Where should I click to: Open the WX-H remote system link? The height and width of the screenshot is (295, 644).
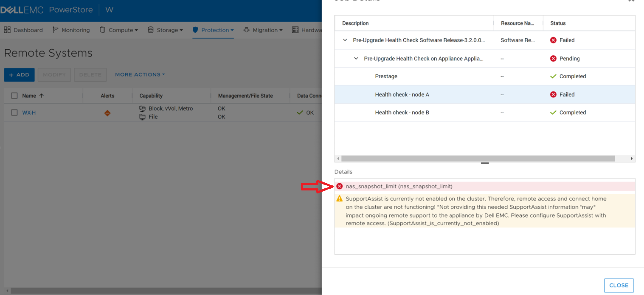[29, 113]
